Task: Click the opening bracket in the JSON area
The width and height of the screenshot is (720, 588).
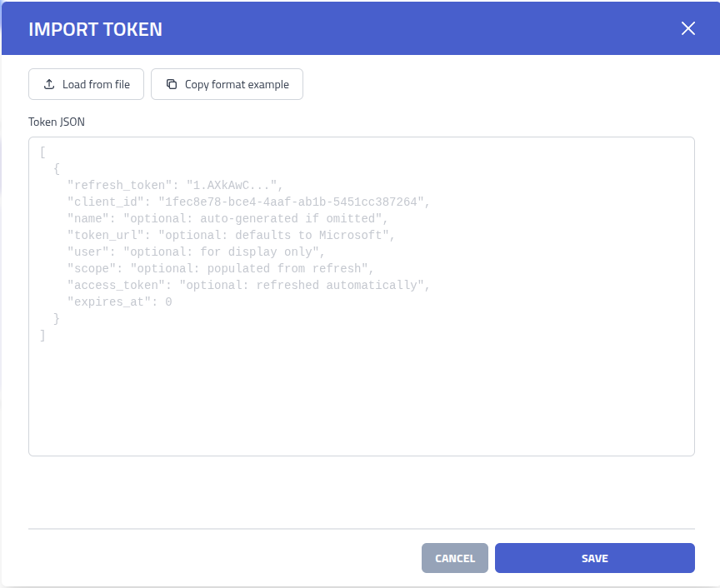Action: pos(42,151)
